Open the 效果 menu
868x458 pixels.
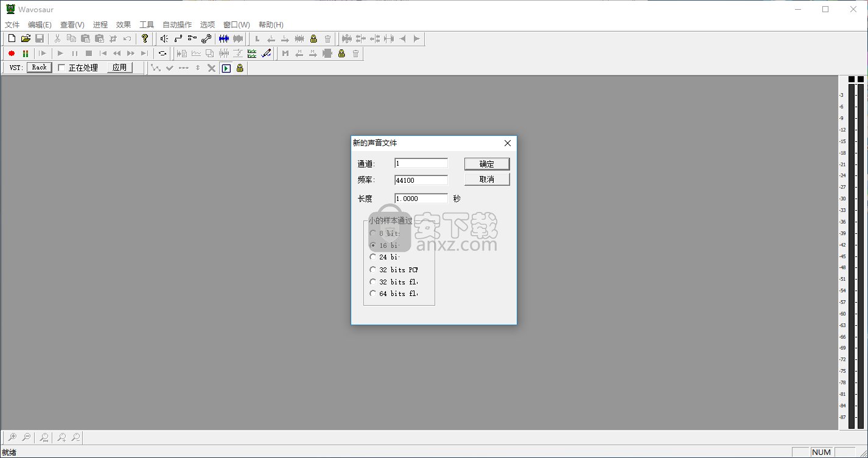[x=124, y=25]
